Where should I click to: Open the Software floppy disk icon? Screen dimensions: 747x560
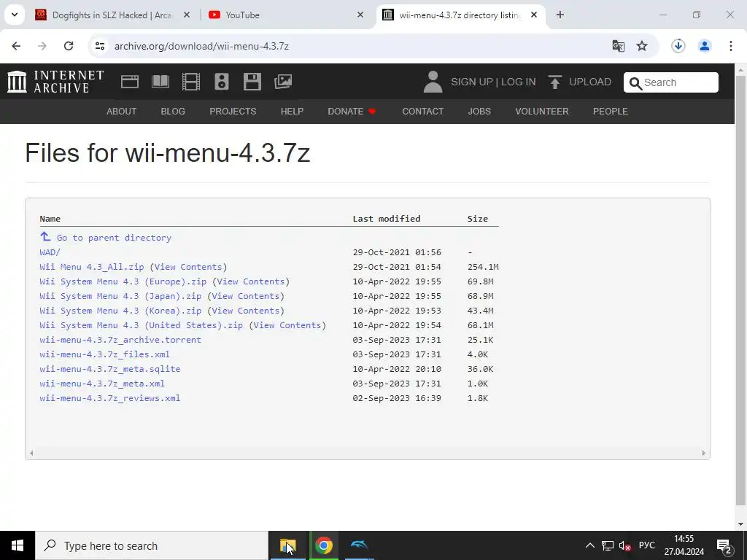(252, 82)
